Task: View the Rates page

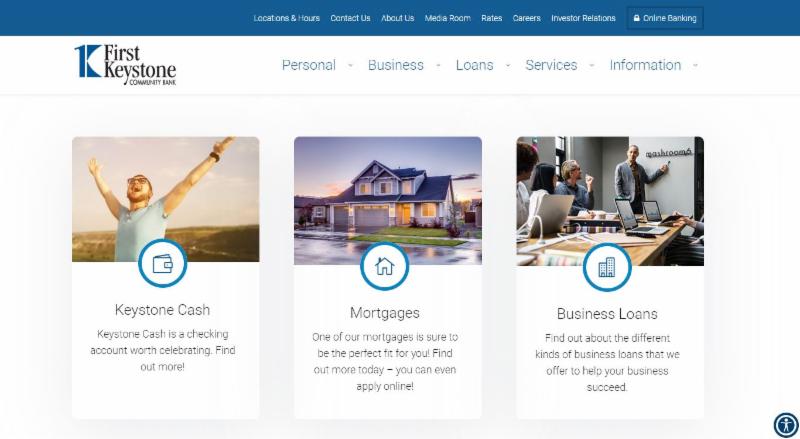Action: 492,18
